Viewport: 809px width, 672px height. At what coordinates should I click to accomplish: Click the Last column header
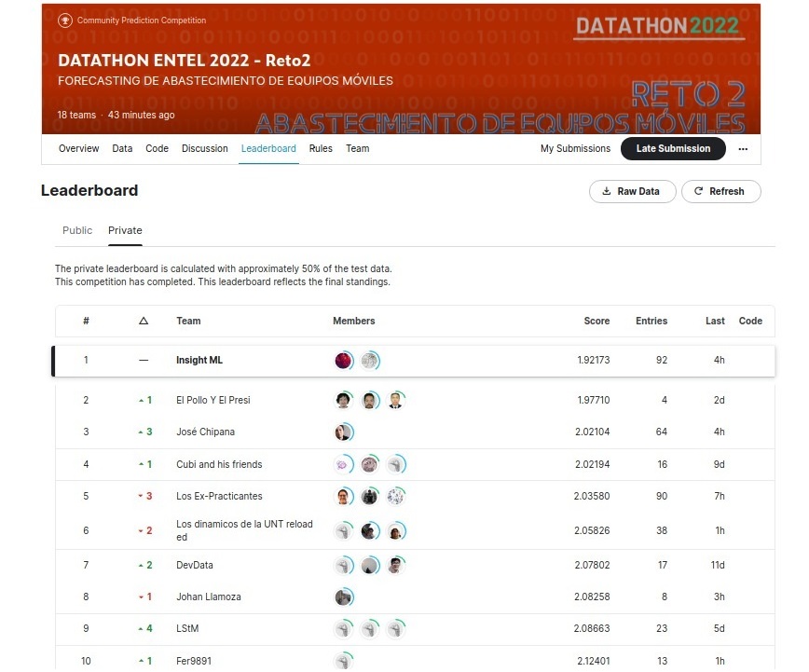[715, 321]
